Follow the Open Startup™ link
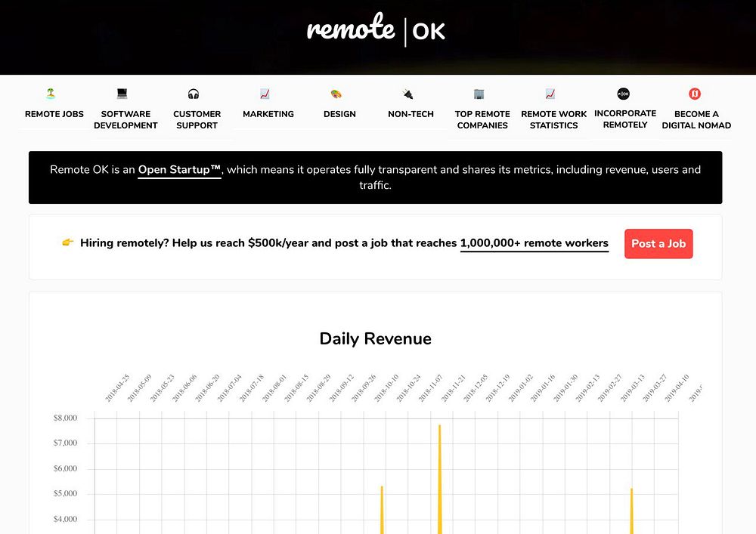Viewport: 756px width, 534px height. 179,169
